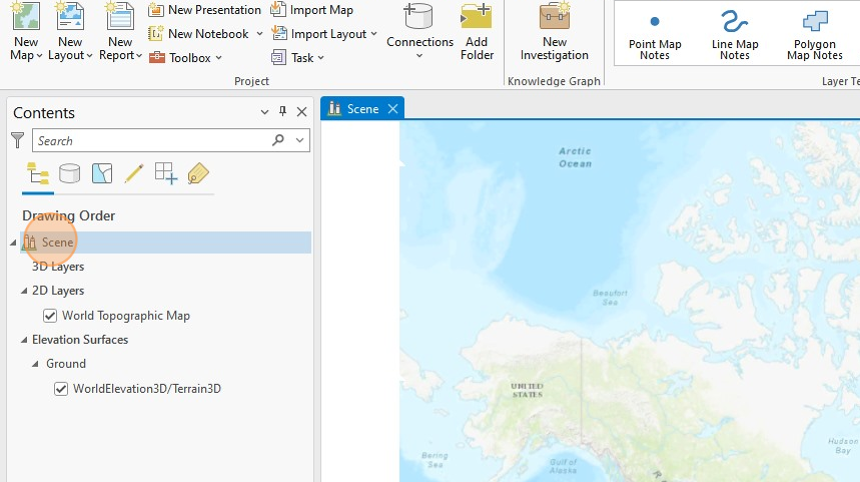Select List By Data Source icon
This screenshot has width=860, height=482.
point(70,174)
